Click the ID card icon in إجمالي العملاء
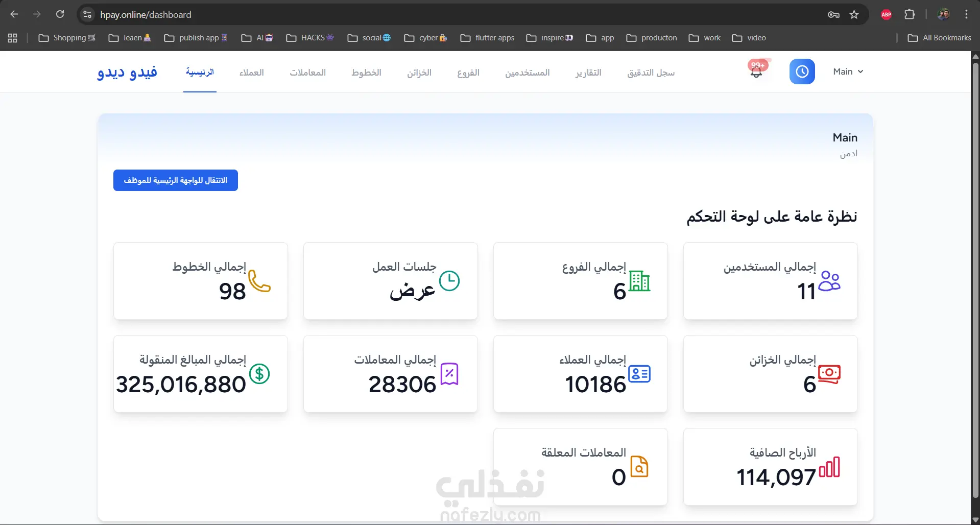The width and height of the screenshot is (980, 525). click(639, 374)
